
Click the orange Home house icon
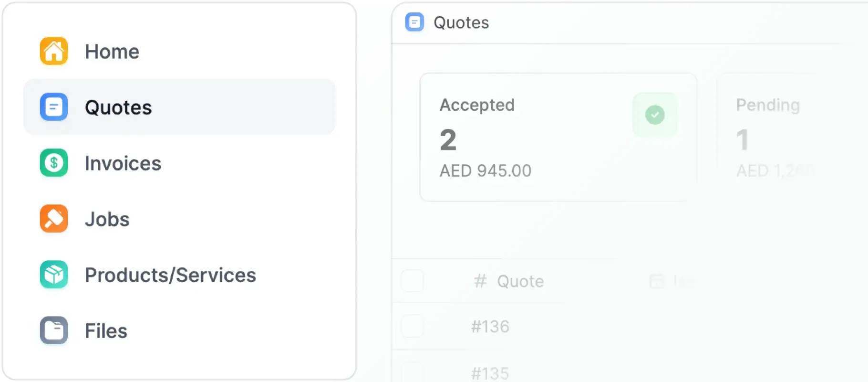(54, 51)
